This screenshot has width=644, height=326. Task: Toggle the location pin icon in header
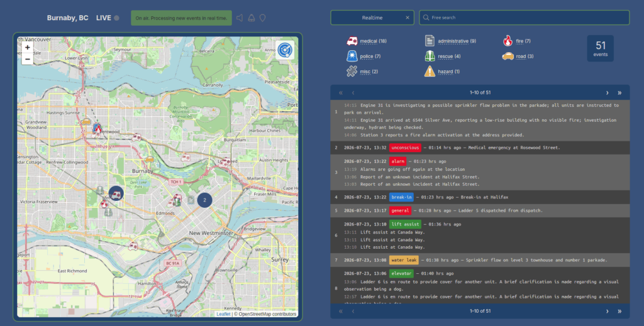[x=262, y=18]
